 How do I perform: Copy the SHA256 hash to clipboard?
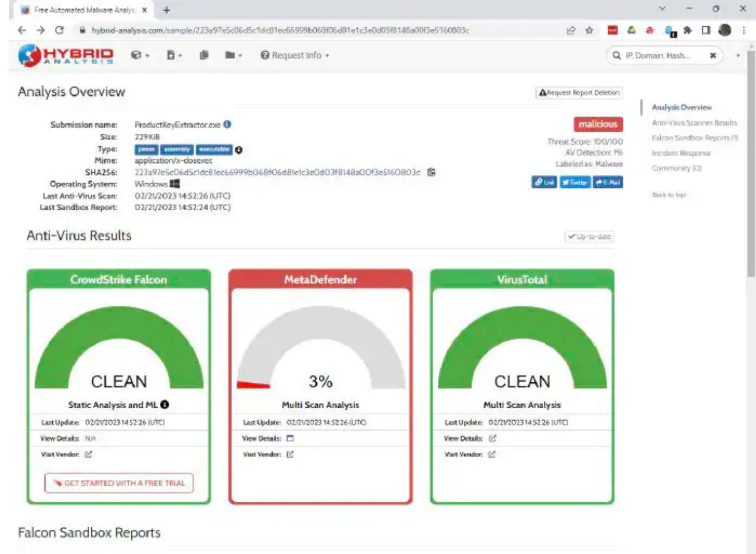coord(431,172)
